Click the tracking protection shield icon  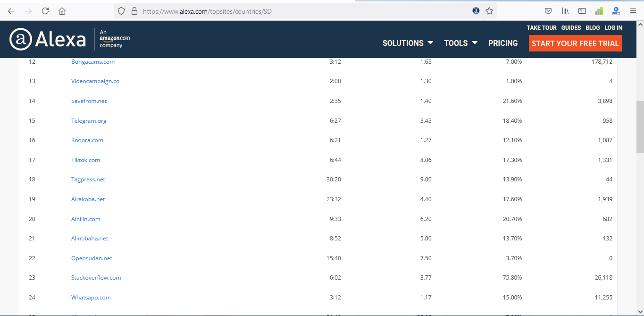coord(121,11)
